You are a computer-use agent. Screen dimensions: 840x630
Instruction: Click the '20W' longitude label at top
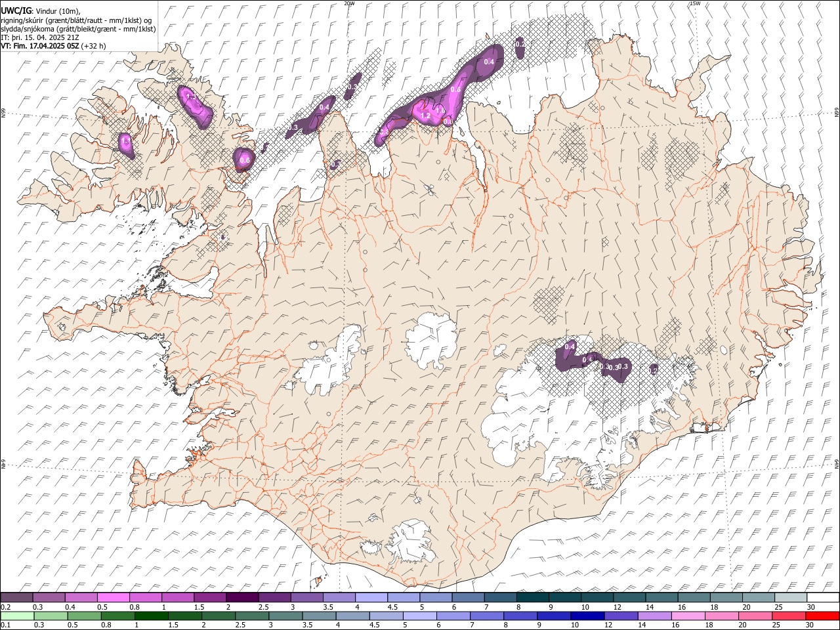click(x=349, y=3)
